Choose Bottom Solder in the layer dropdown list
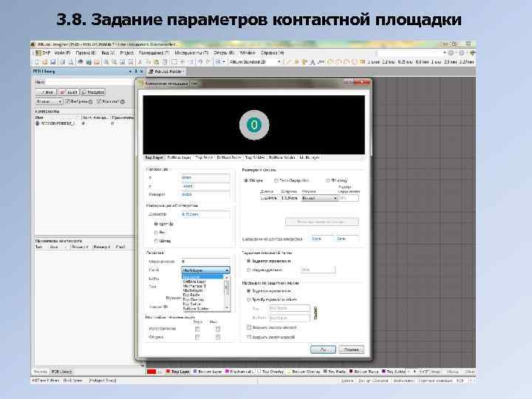This screenshot has width=532, height=399. 202,309
